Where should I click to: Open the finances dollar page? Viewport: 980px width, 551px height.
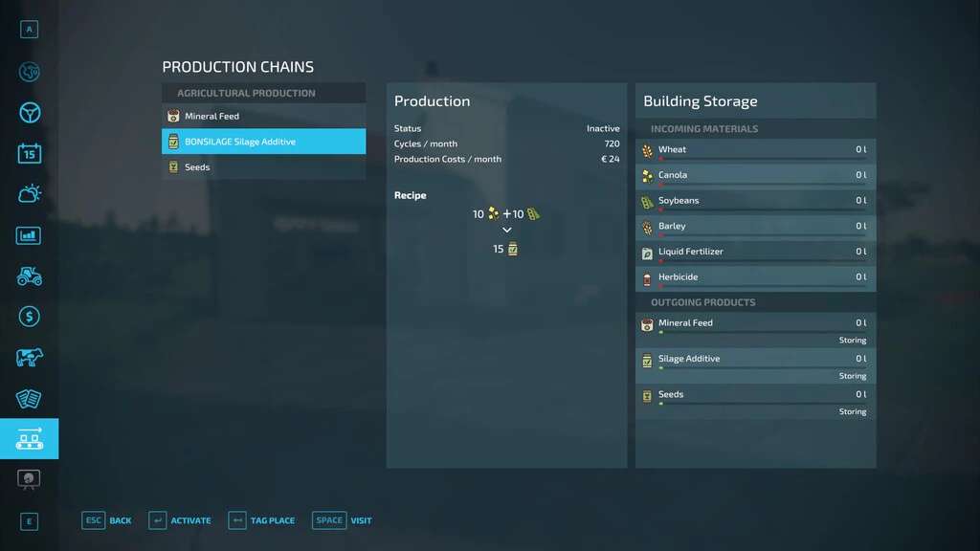29,317
